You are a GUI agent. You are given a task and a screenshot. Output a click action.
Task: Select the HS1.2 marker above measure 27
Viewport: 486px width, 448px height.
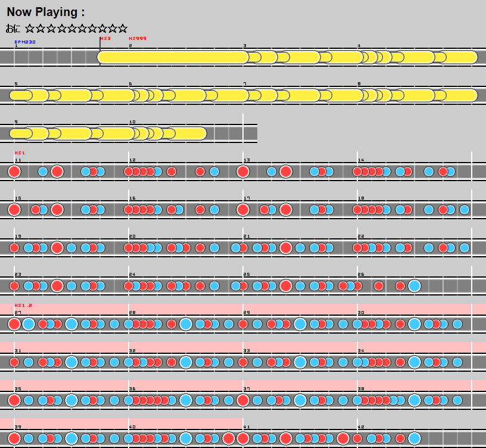[x=23, y=306]
